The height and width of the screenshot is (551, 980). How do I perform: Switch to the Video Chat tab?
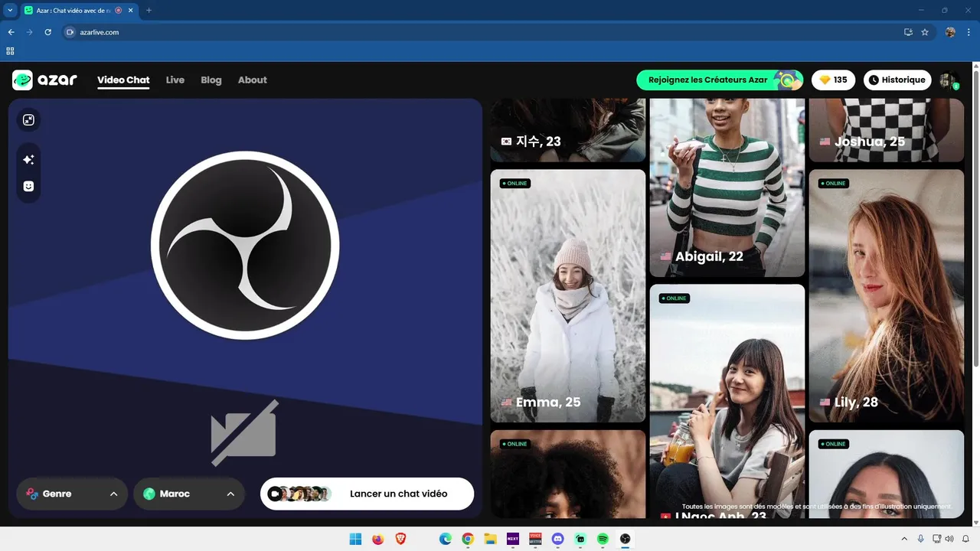click(123, 80)
